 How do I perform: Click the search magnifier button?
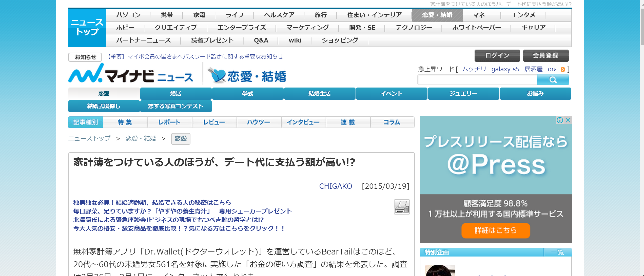click(x=553, y=80)
